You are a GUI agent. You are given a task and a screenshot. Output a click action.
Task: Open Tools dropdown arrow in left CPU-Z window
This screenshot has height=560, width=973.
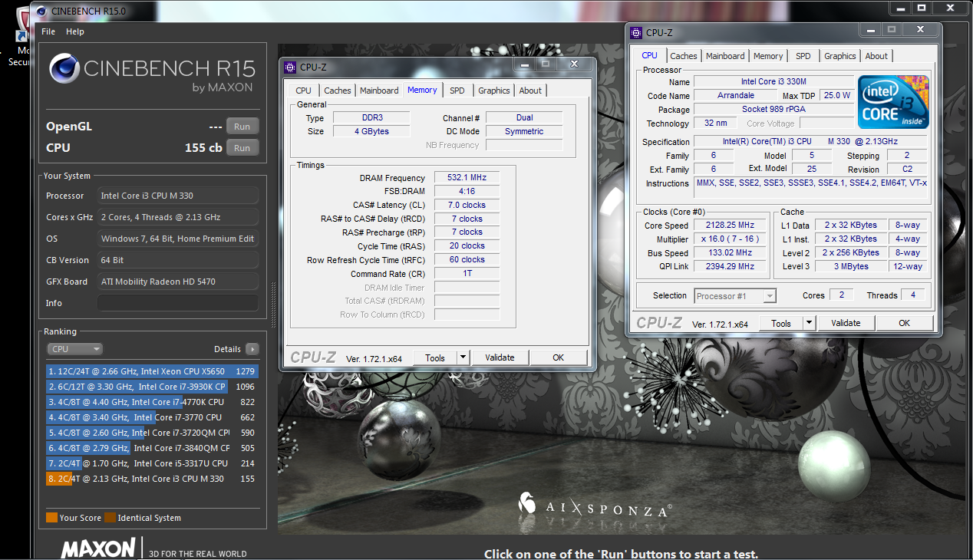tap(463, 357)
